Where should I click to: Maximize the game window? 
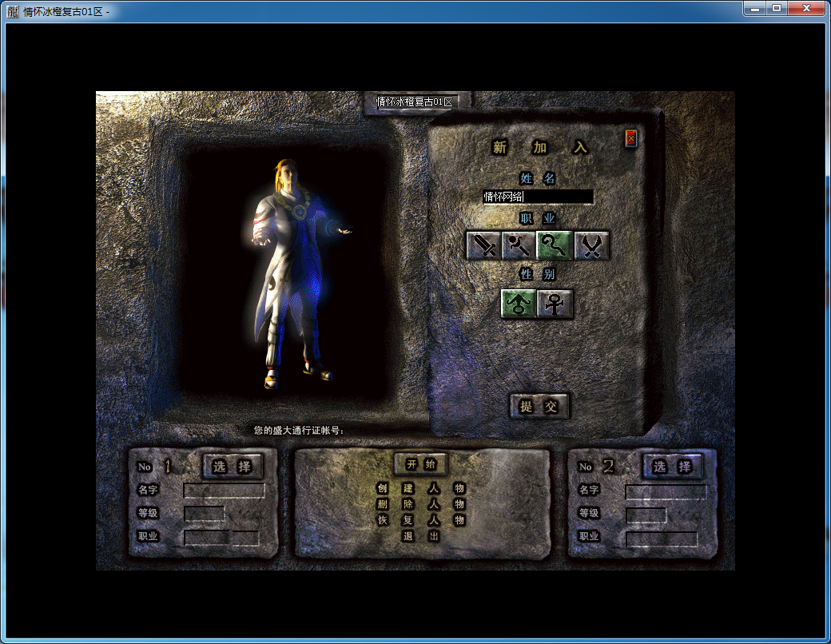(x=777, y=9)
